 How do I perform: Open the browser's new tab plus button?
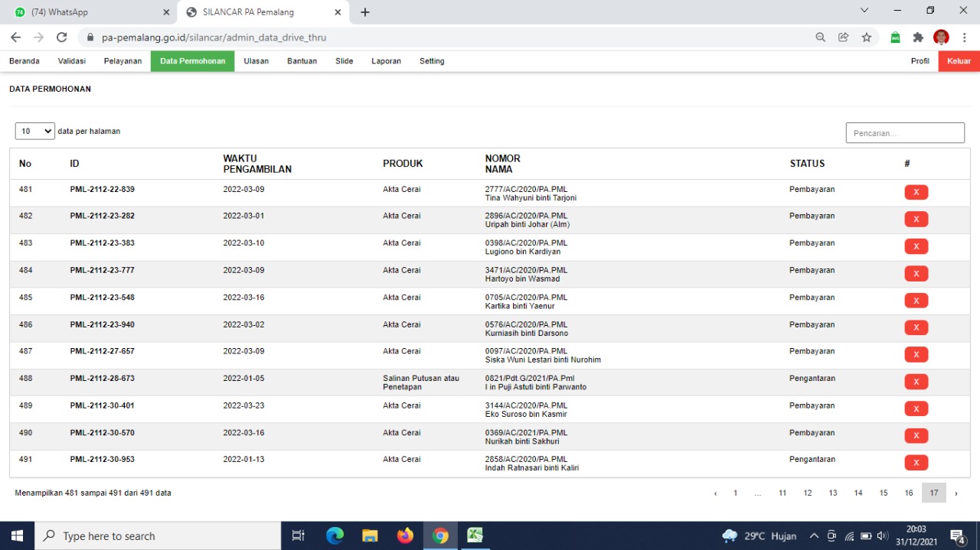point(365,12)
